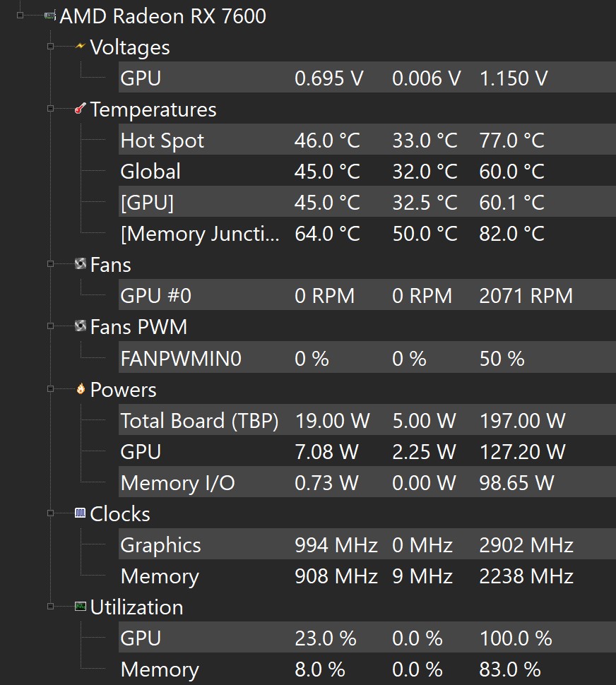Image resolution: width=616 pixels, height=685 pixels.
Task: Select the Memory Junction temperature row
Action: click(x=199, y=234)
